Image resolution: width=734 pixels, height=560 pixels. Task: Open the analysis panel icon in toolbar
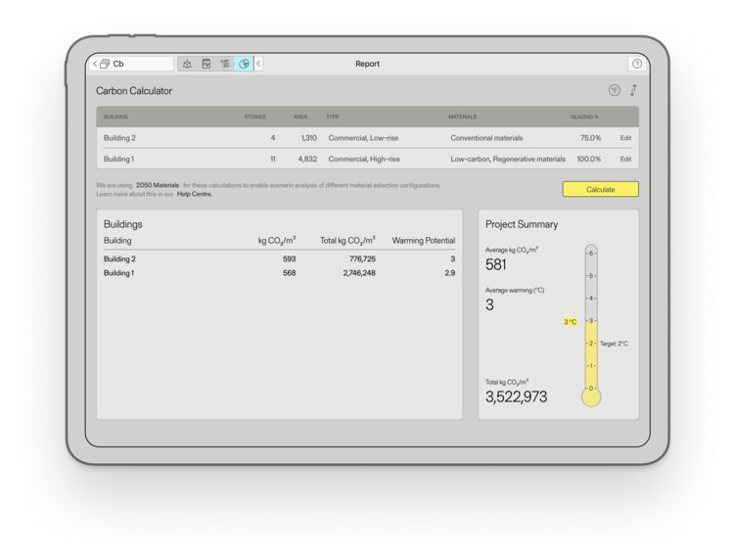(206, 64)
